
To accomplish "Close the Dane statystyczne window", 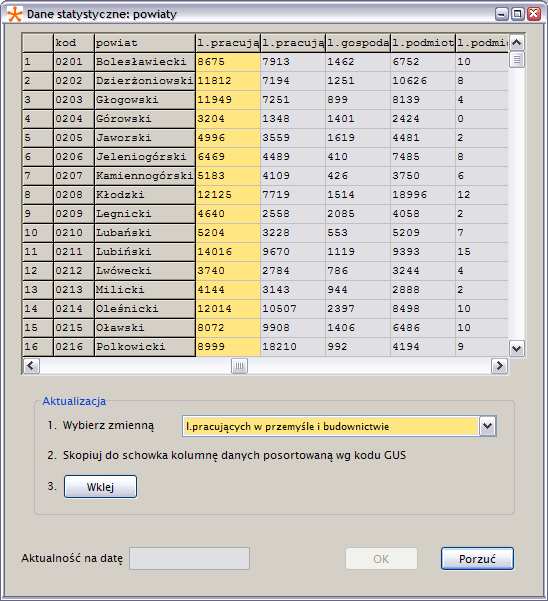I will [534, 14].
